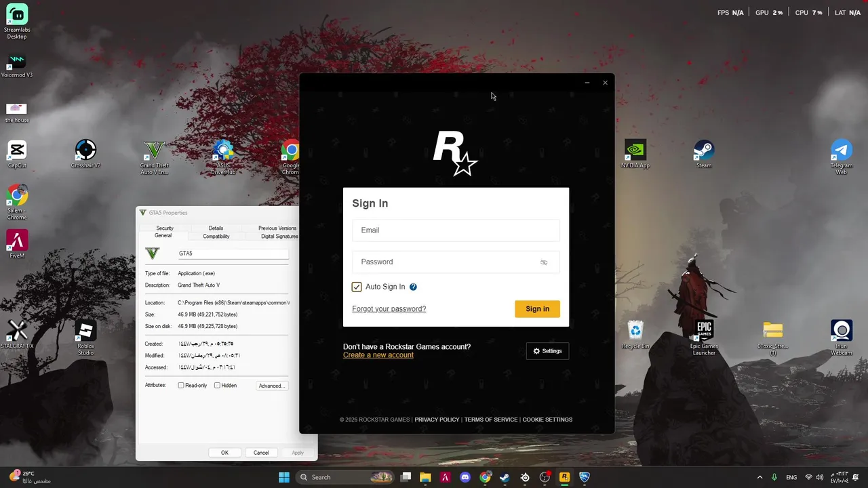Open Cookie Settings footer link

point(547,420)
